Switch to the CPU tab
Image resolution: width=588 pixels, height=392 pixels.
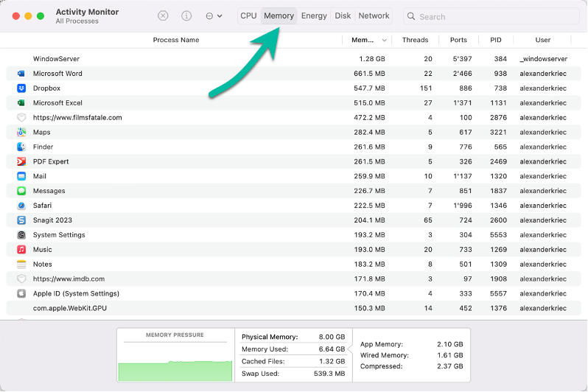coord(248,15)
